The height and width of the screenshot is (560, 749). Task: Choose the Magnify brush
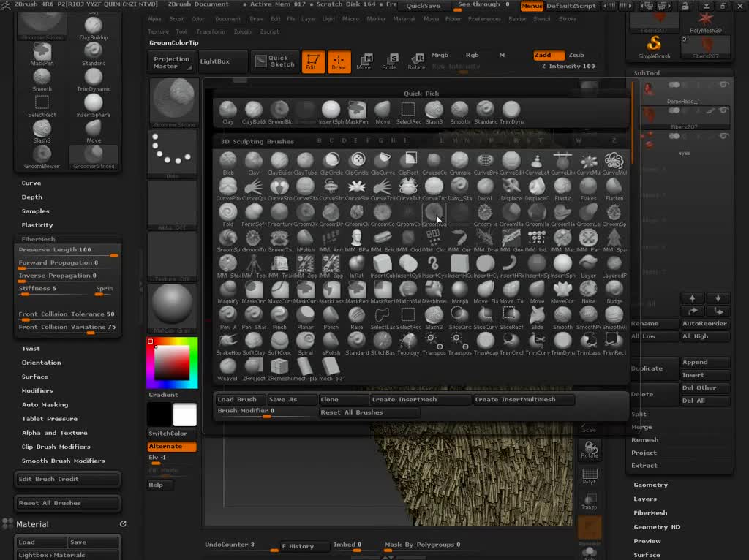click(228, 292)
